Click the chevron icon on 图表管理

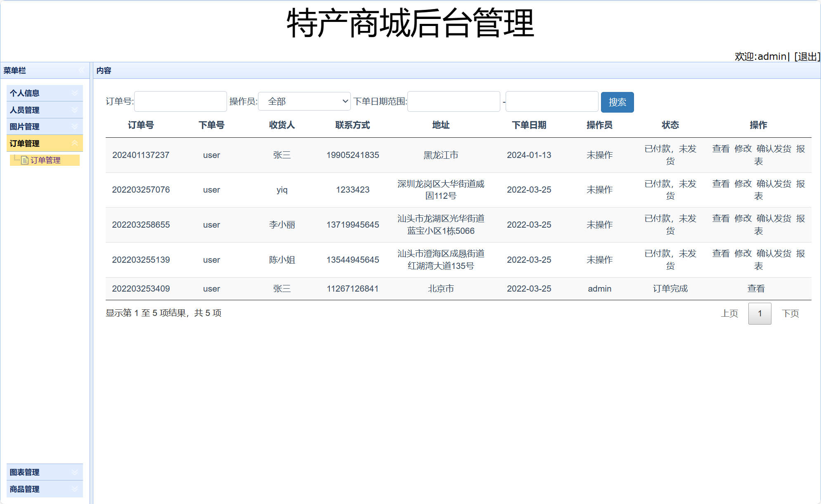point(75,472)
